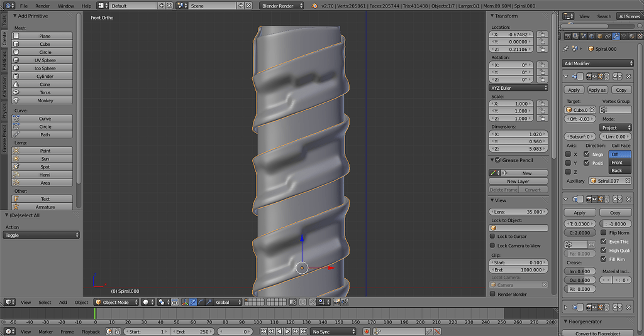
Task: Click the Solidify outer crease slider
Action: [x=579, y=280]
